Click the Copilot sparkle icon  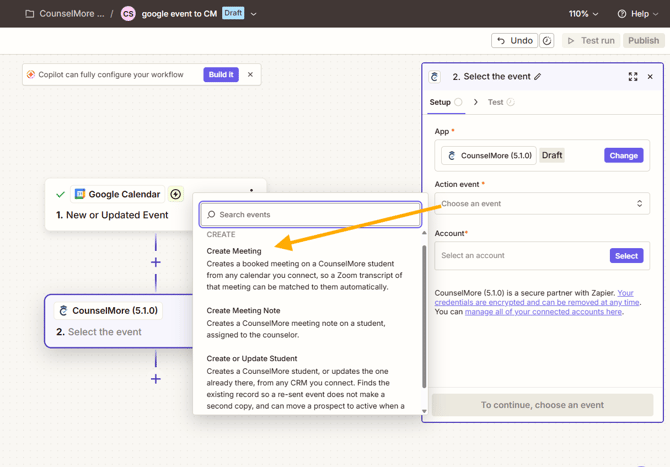pos(31,74)
